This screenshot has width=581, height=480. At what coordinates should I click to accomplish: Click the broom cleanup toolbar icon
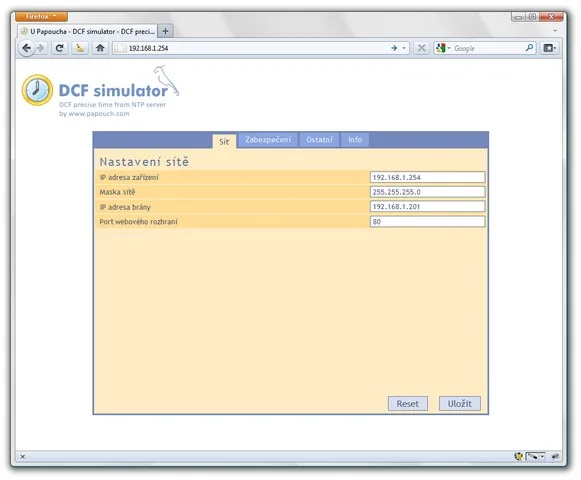80,48
